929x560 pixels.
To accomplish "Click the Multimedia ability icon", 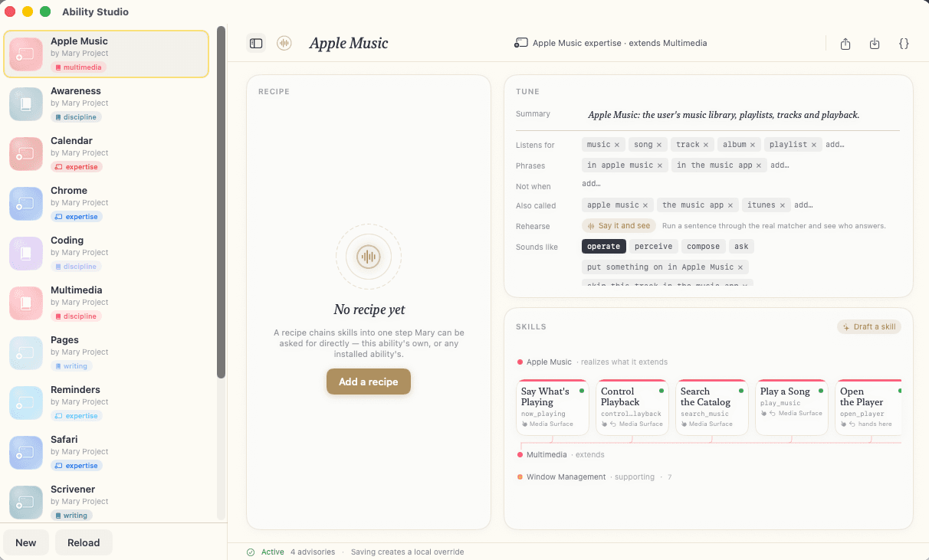I will (x=26, y=303).
